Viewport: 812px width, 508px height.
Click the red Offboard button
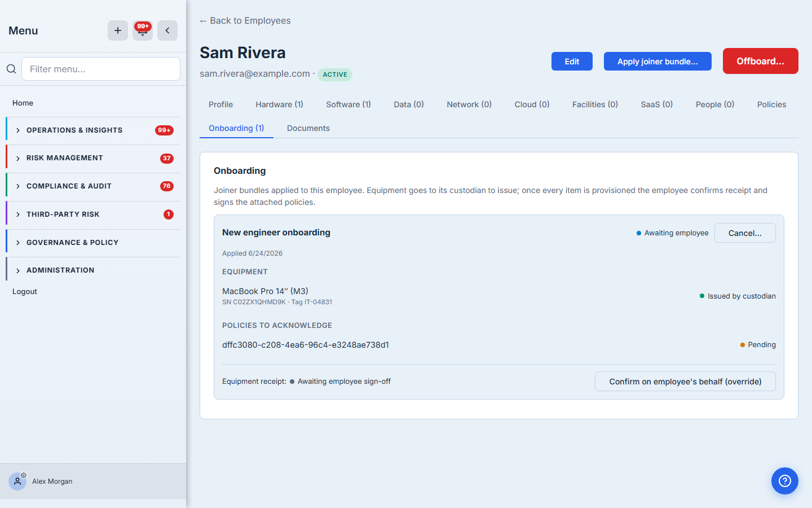coord(761,61)
